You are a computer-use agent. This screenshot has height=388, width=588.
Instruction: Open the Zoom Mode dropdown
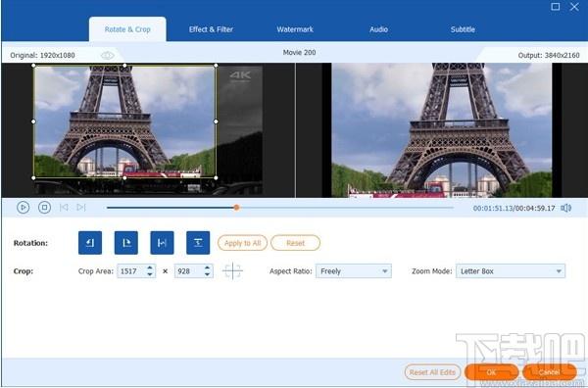(511, 271)
